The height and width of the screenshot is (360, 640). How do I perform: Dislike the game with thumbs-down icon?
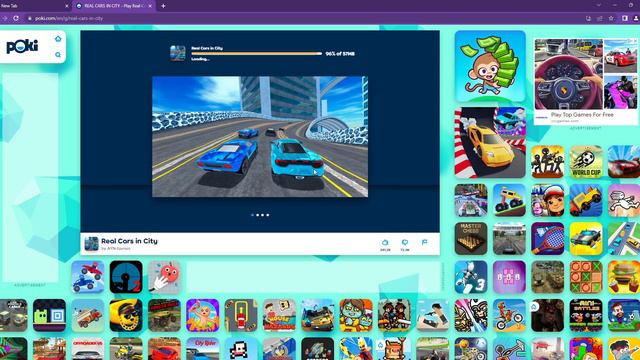tap(404, 242)
